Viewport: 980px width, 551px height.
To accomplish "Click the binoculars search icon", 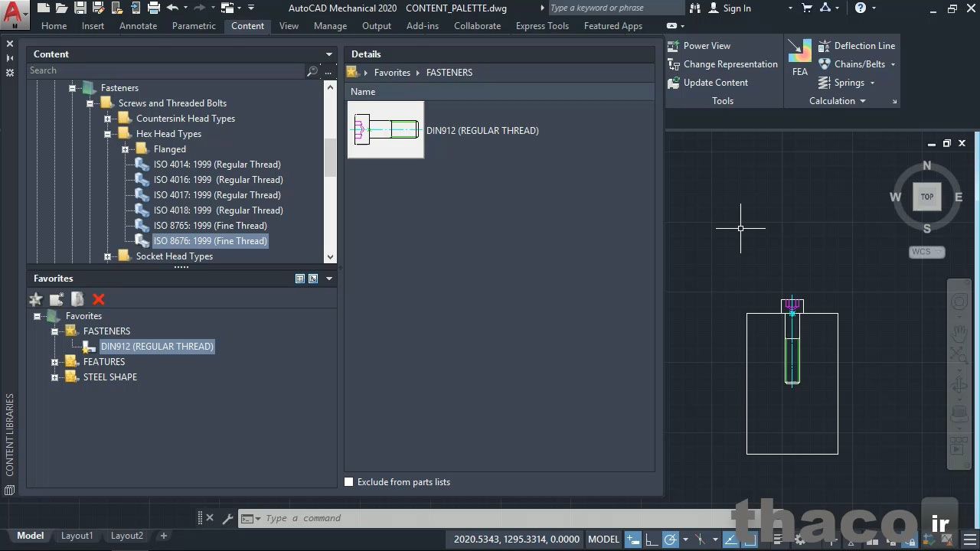I will (695, 8).
